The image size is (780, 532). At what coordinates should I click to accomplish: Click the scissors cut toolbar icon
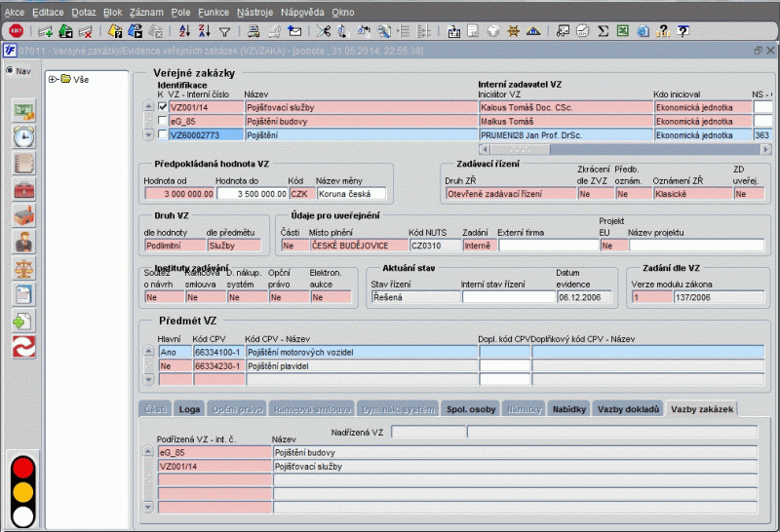click(324, 31)
